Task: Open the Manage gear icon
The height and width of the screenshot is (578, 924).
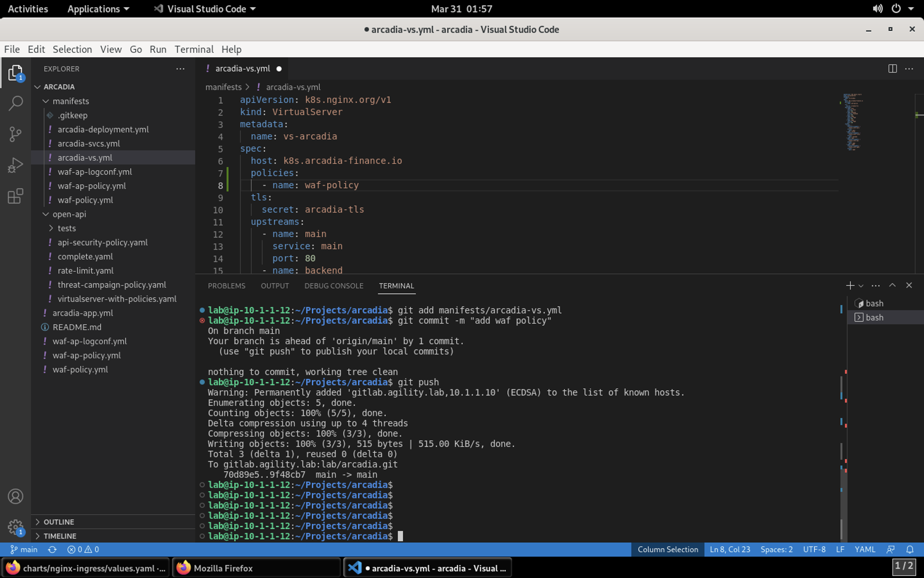Action: [x=15, y=528]
